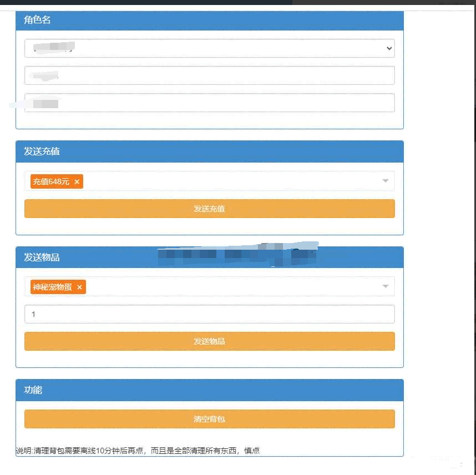The height and width of the screenshot is (475, 476).
Task: Expand the recharge amount dropdown arrow
Action: tap(386, 181)
